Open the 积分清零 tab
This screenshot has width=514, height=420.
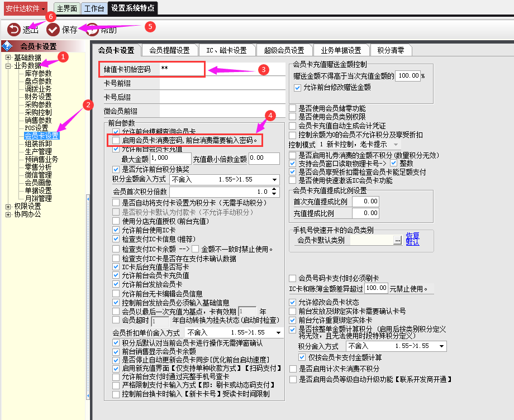[391, 50]
